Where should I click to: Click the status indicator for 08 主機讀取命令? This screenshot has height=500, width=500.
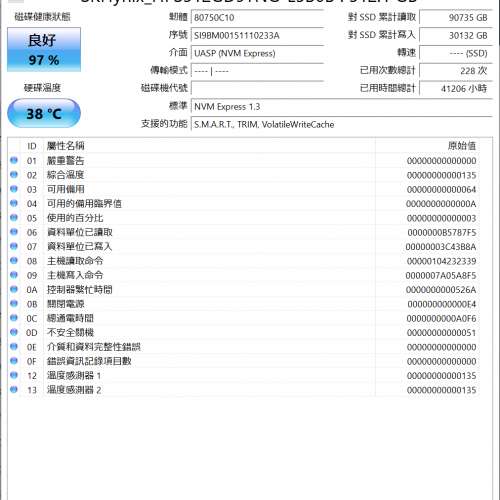(14, 261)
